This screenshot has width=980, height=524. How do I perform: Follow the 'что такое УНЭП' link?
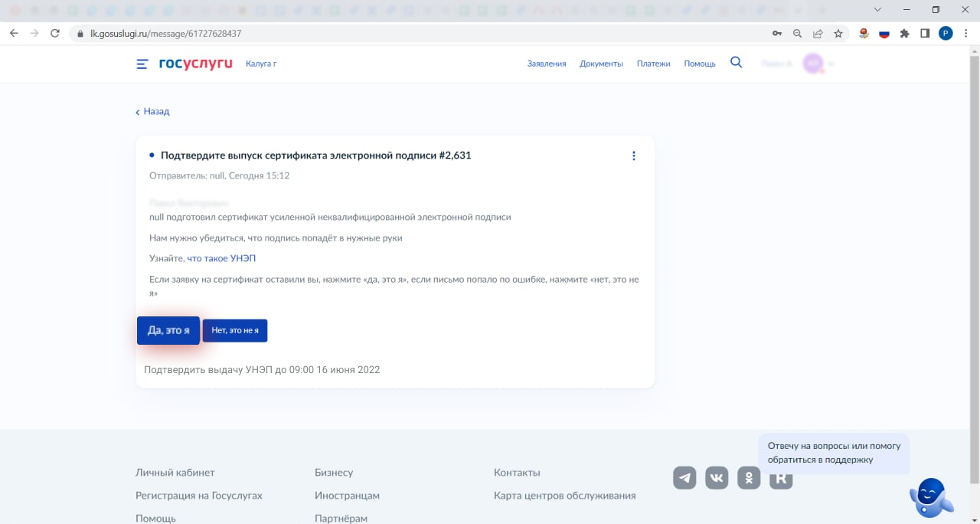(x=221, y=258)
